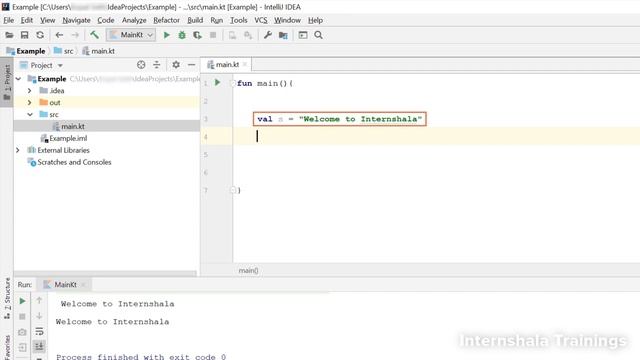640x360 pixels.
Task: Collapse the fun main code fold marker
Action: coord(233,83)
